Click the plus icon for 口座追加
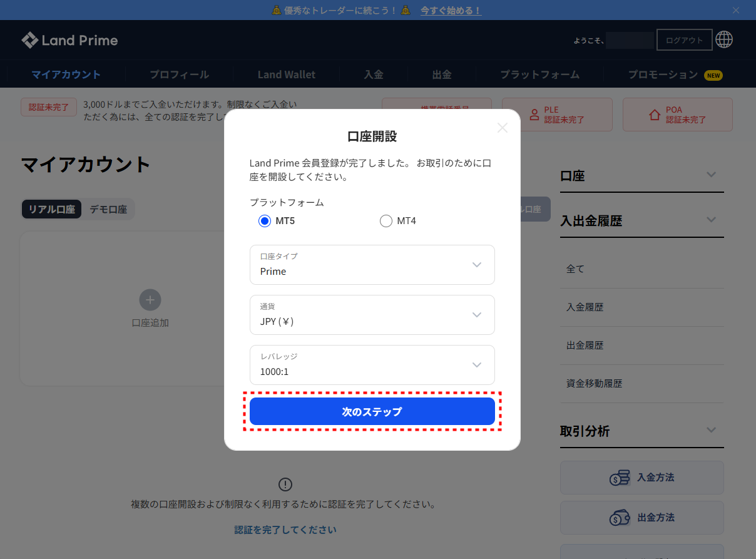 [150, 300]
